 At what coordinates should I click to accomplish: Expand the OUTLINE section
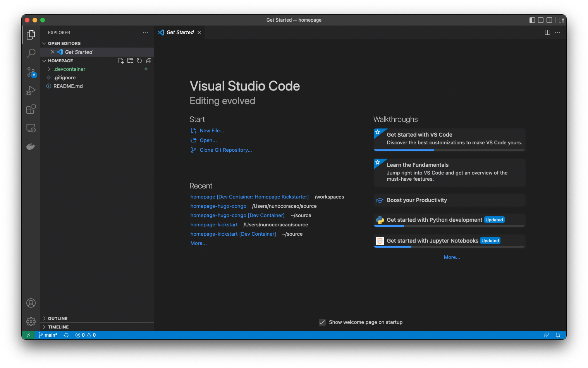tap(58, 318)
